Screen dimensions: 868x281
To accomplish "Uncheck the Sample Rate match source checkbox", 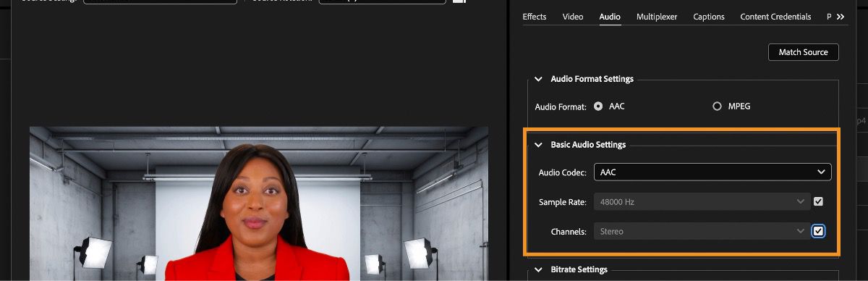I will tap(818, 202).
